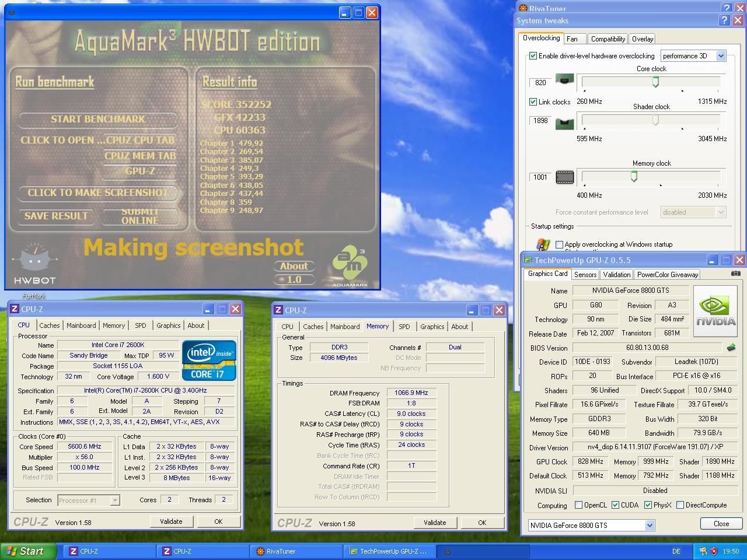Screen dimensions: 747x560
Task: Click the security shield tray icon
Action: pos(714,551)
